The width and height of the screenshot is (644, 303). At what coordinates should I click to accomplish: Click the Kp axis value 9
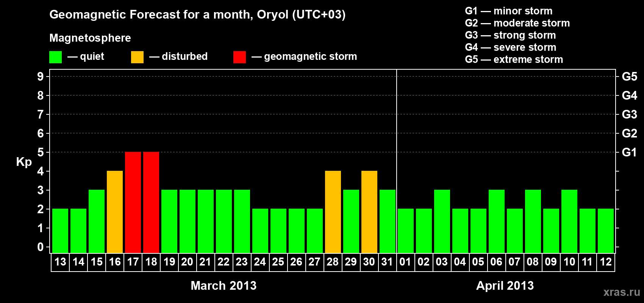(41, 77)
